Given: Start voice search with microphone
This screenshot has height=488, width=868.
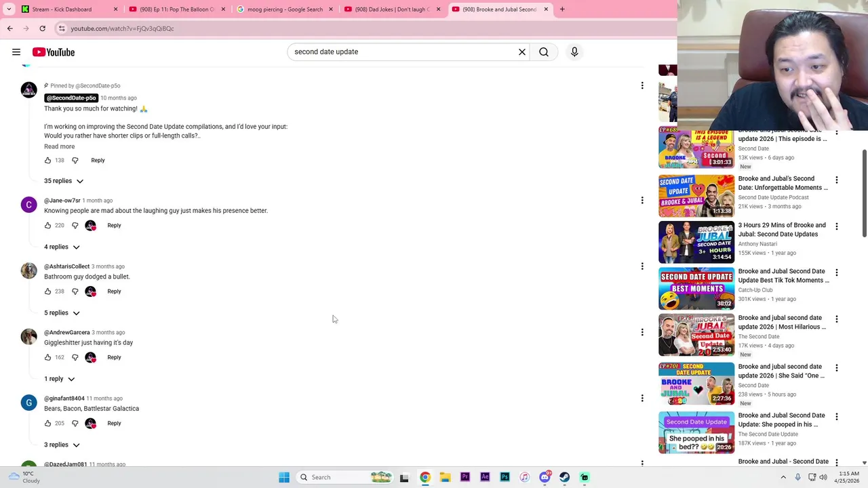Looking at the screenshot, I should pyautogui.click(x=574, y=52).
